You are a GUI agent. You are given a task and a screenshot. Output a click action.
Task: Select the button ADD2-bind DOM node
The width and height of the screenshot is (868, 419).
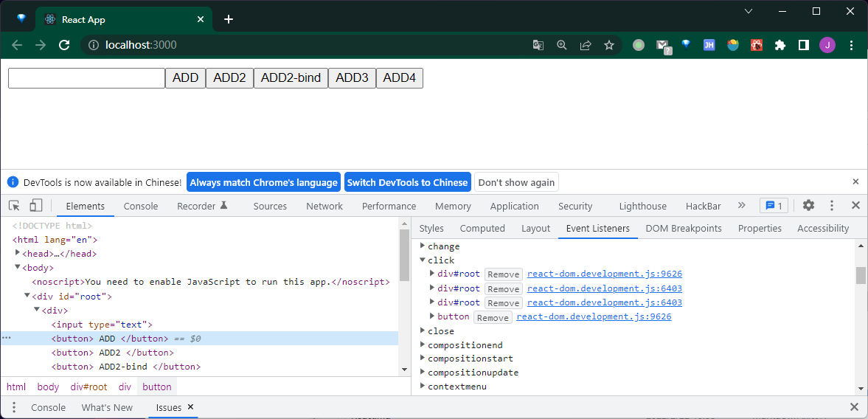(x=125, y=367)
